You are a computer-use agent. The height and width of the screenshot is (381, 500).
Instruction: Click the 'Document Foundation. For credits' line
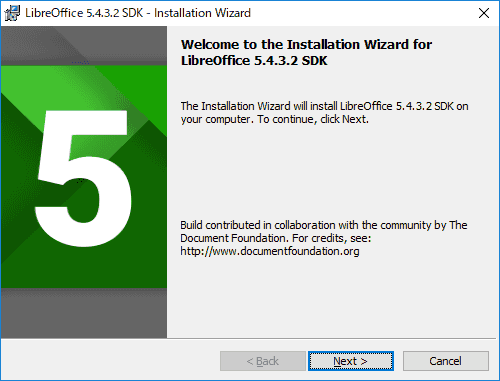[276, 238]
